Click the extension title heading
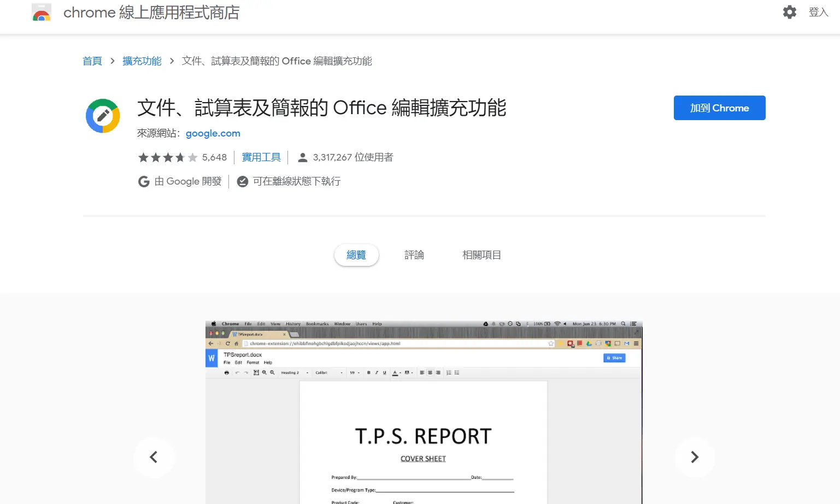This screenshot has width=840, height=504. click(x=322, y=108)
